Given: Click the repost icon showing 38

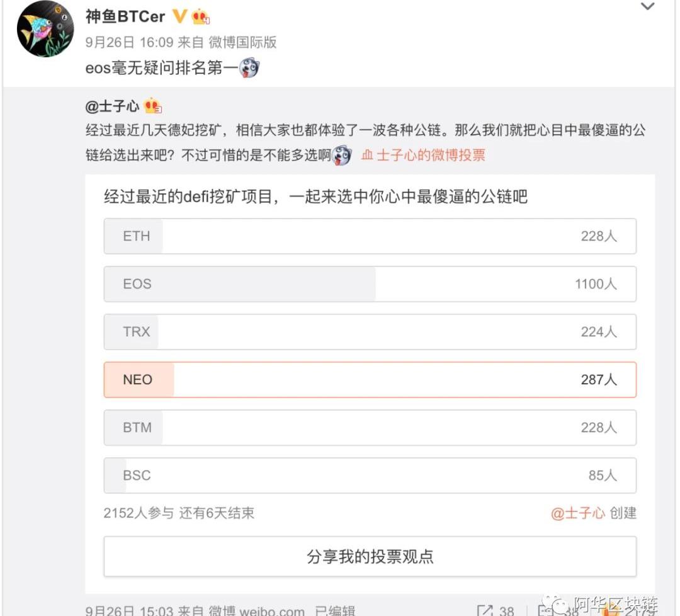Looking at the screenshot, I should tap(486, 610).
